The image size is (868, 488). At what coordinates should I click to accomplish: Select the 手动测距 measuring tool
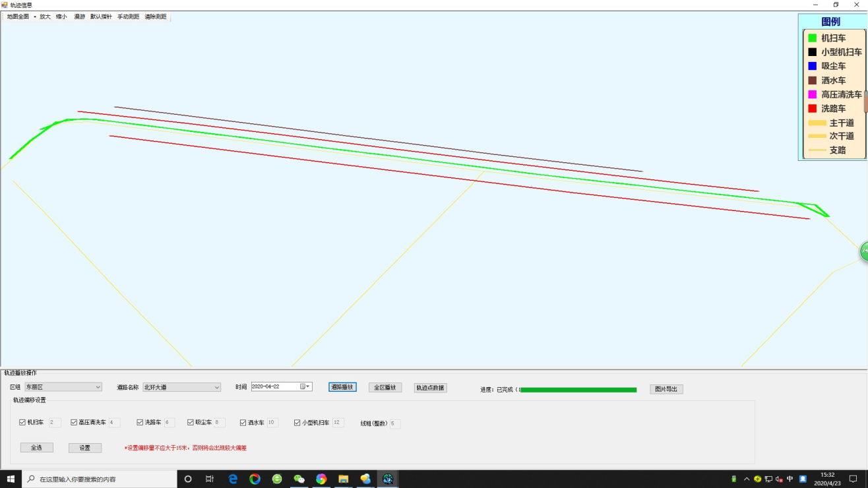[x=128, y=16]
